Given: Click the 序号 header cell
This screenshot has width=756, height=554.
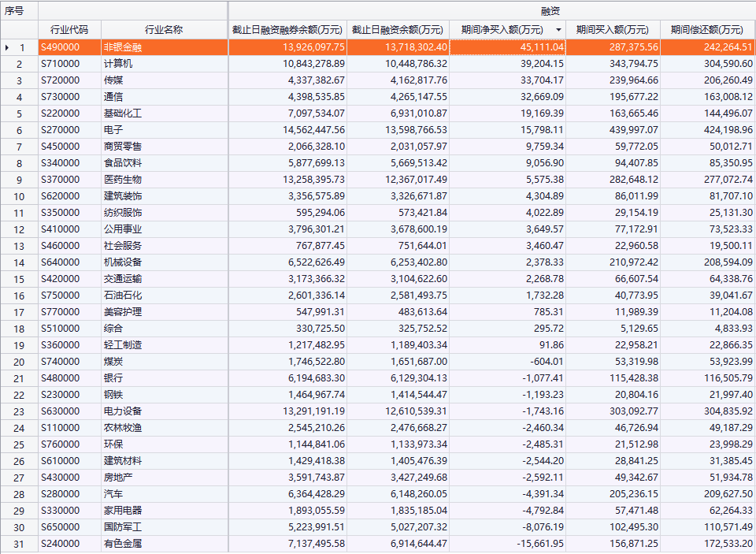Looking at the screenshot, I should 19,10.
